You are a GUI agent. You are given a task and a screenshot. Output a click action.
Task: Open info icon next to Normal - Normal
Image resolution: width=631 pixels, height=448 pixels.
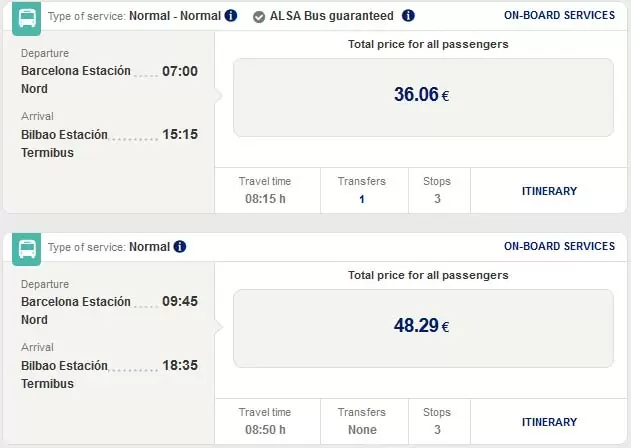[231, 16]
